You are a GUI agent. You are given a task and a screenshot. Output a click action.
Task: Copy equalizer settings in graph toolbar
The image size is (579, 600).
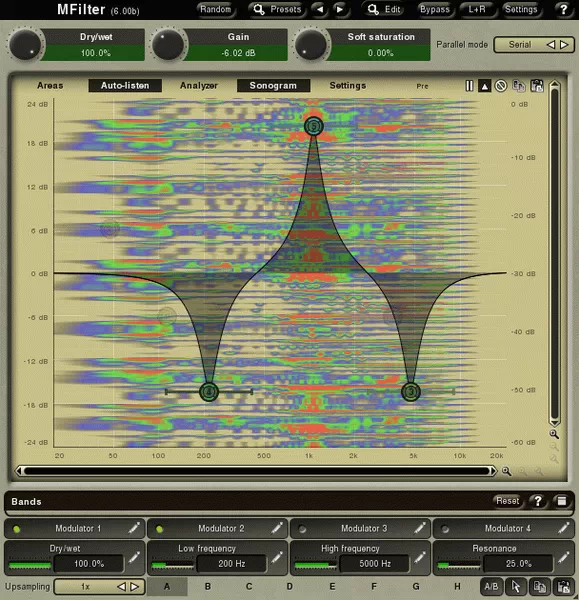(x=519, y=86)
